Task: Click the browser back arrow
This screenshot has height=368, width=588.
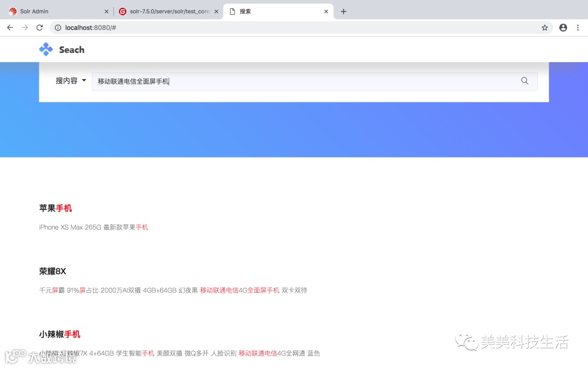Action: click(x=10, y=27)
